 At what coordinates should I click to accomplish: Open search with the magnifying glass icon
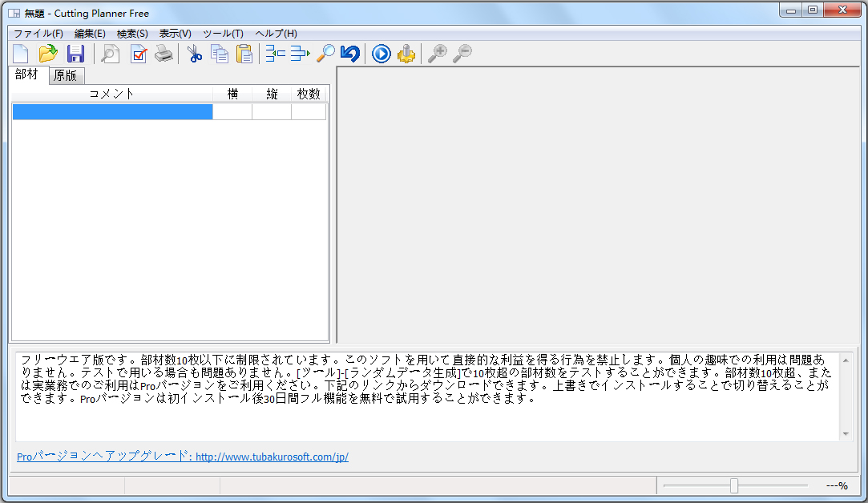325,54
